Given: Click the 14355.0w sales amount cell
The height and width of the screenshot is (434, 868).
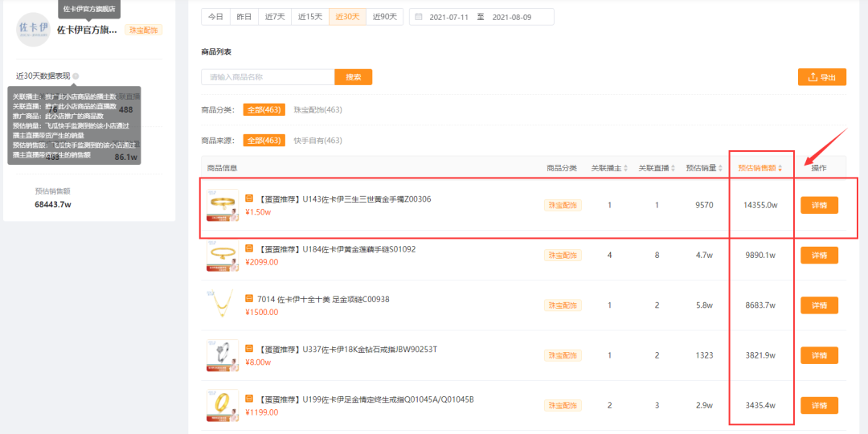Looking at the screenshot, I should [x=760, y=206].
